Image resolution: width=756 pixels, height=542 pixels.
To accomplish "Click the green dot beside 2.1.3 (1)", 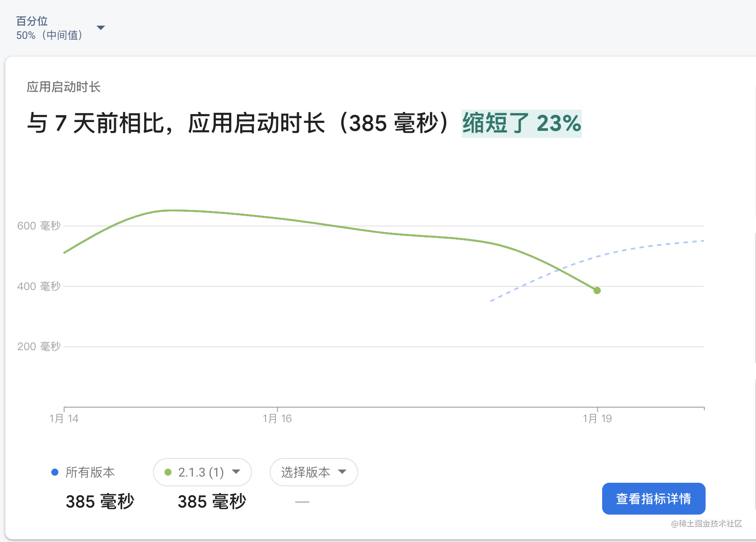I will pyautogui.click(x=168, y=472).
